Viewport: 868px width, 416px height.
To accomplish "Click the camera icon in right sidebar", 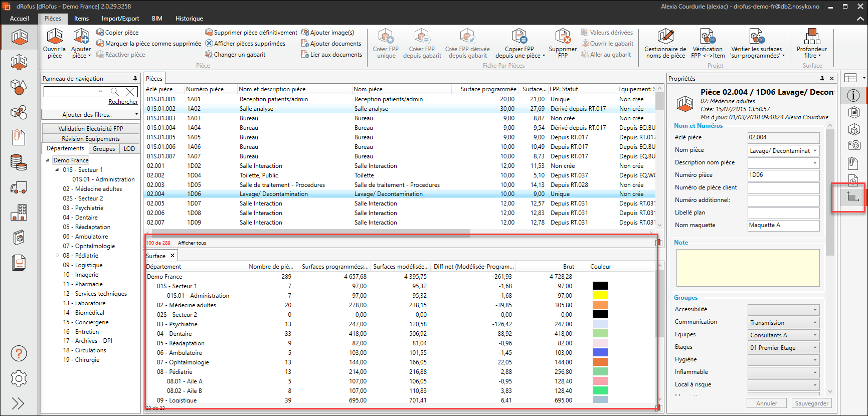I will pos(853,145).
